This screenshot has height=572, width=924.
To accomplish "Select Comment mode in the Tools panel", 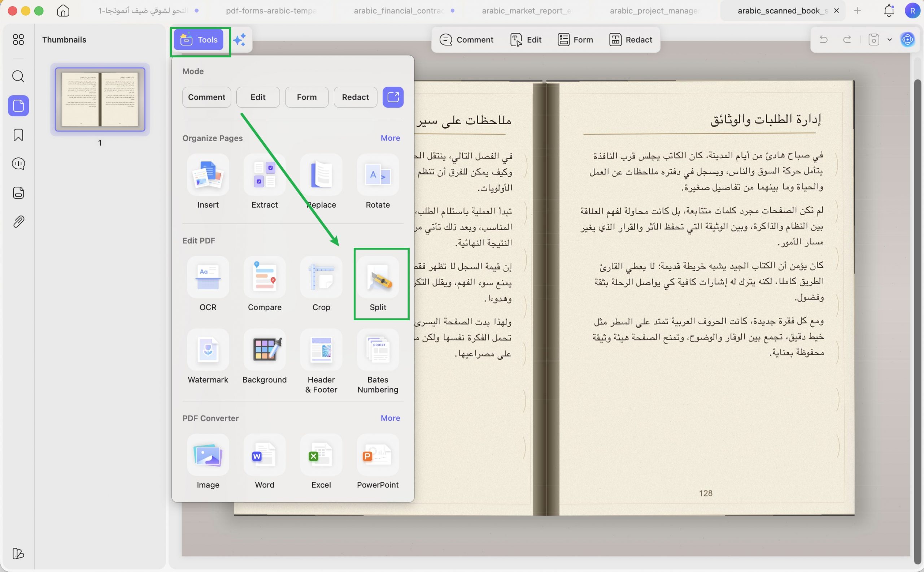I will pyautogui.click(x=207, y=97).
